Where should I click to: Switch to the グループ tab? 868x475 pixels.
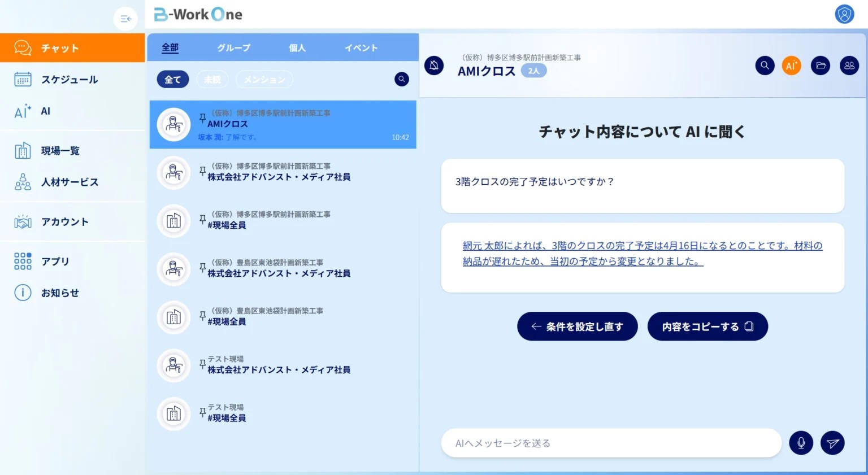tap(233, 47)
